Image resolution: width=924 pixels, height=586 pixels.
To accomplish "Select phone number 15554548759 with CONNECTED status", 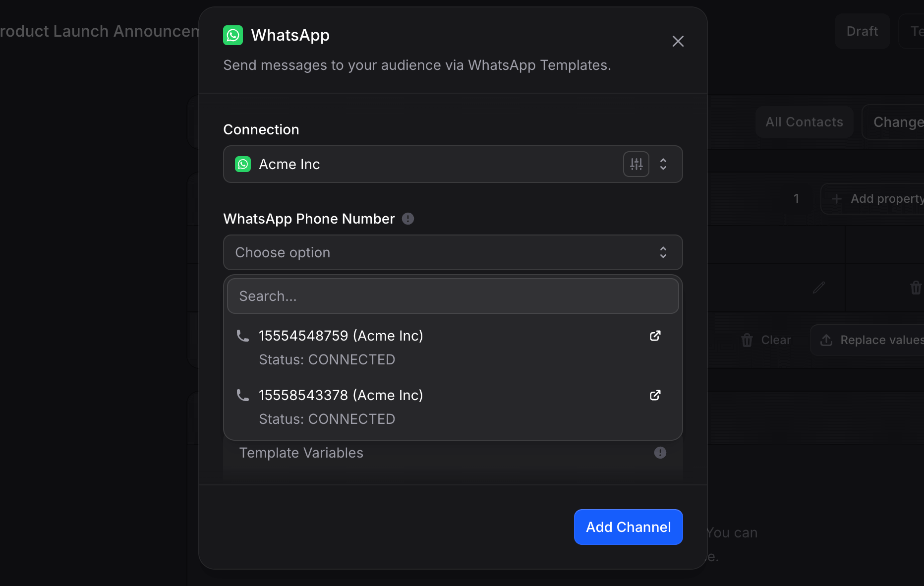I will tap(341, 336).
